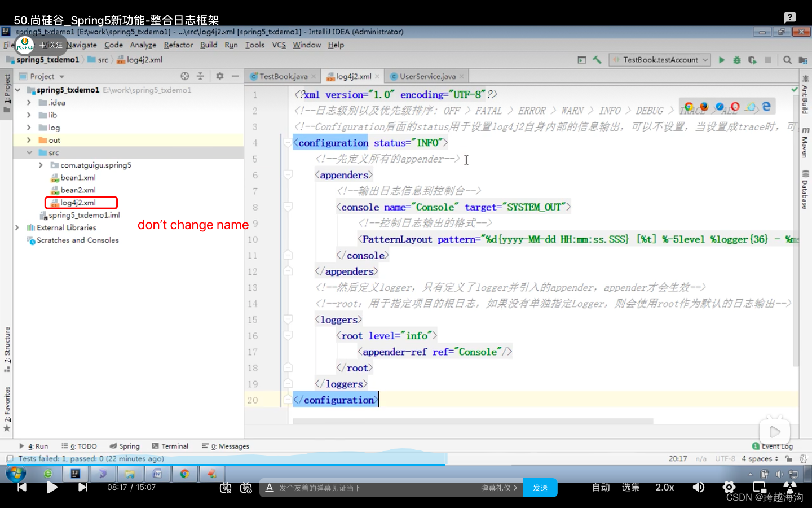Preview XML in Edge browser icon
Viewport: 812px width, 508px height.
766,107
